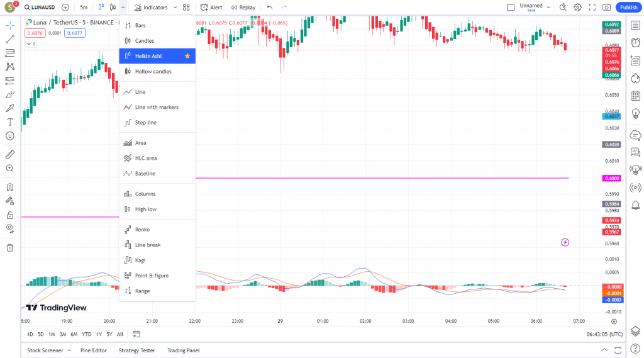Expand the bottom panel chevron
The height and width of the screenshot is (358, 644).
(x=604, y=350)
